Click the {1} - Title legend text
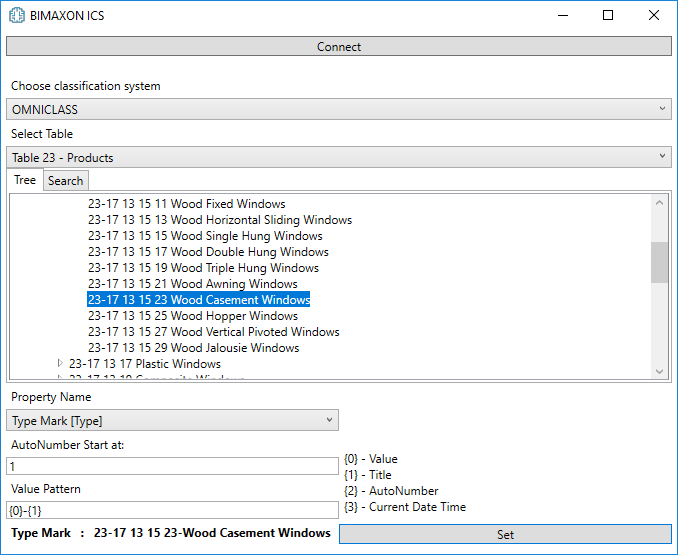The image size is (678, 555). tap(368, 475)
